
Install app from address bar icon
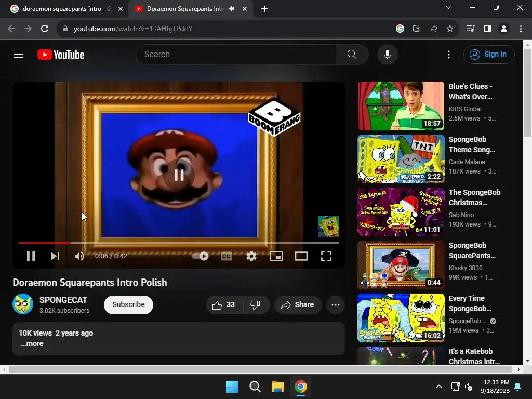[416, 29]
